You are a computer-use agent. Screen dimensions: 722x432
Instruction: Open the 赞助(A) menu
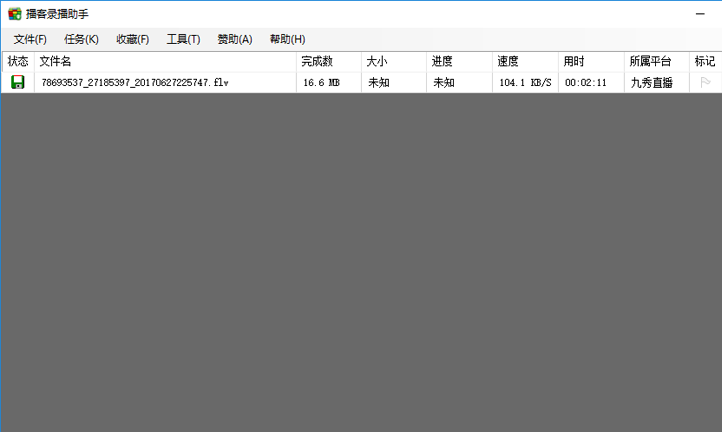pos(235,39)
